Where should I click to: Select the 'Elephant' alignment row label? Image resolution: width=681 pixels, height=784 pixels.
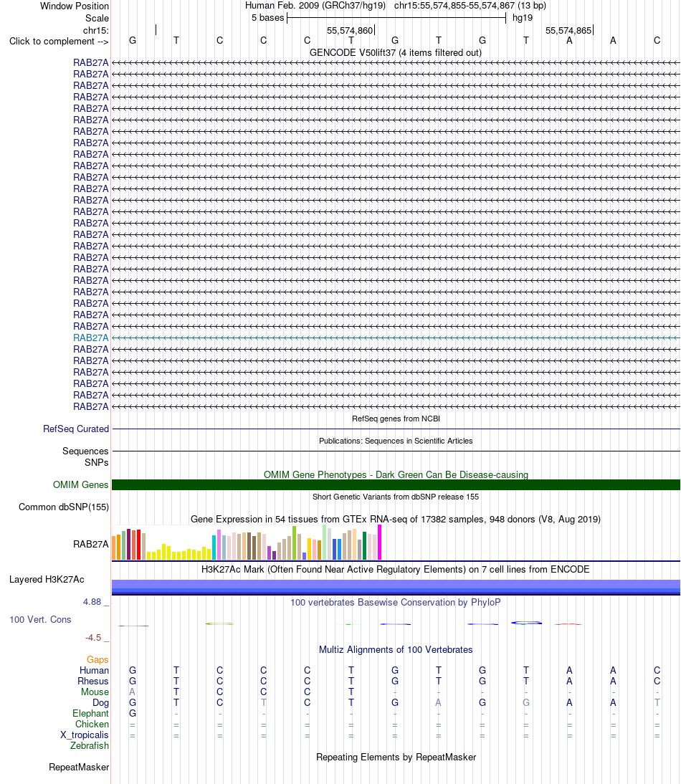point(90,714)
